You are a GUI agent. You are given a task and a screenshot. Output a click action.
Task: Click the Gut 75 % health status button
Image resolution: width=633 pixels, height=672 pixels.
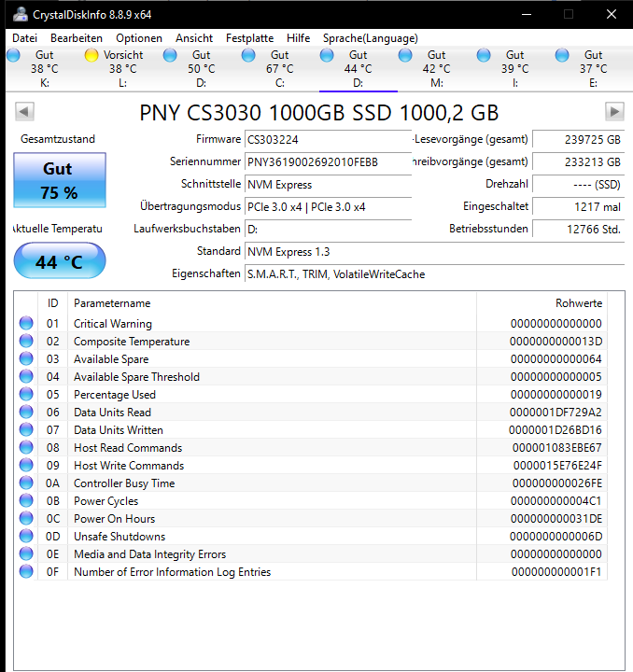tap(60, 180)
